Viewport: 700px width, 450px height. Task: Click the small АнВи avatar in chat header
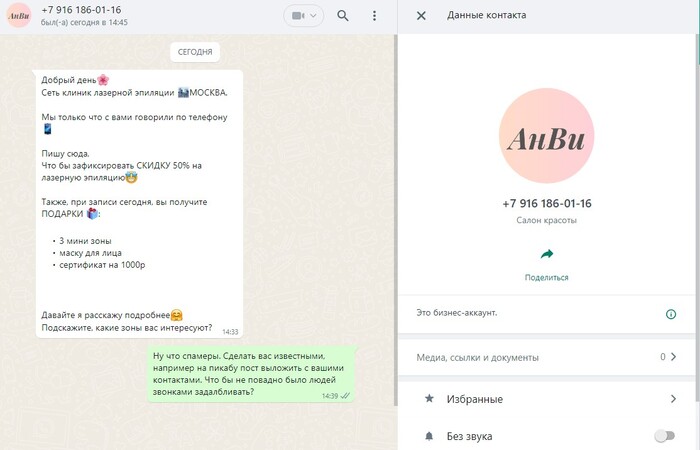tap(18, 16)
